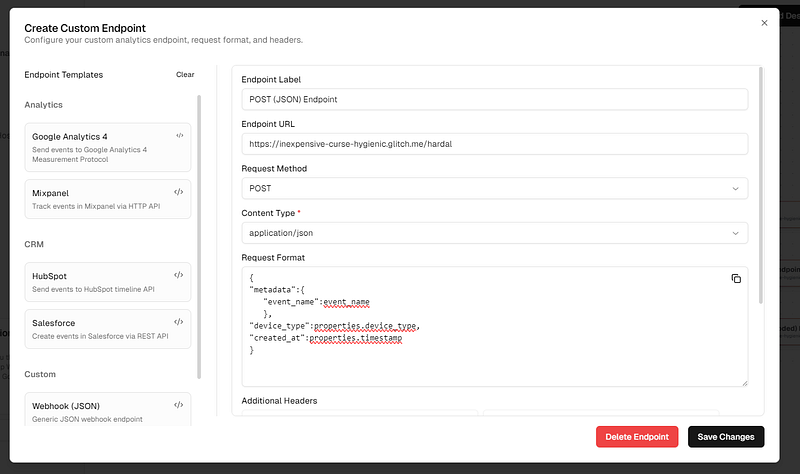Select the Google Analytics 4 template
800x474 pixels.
click(108, 147)
